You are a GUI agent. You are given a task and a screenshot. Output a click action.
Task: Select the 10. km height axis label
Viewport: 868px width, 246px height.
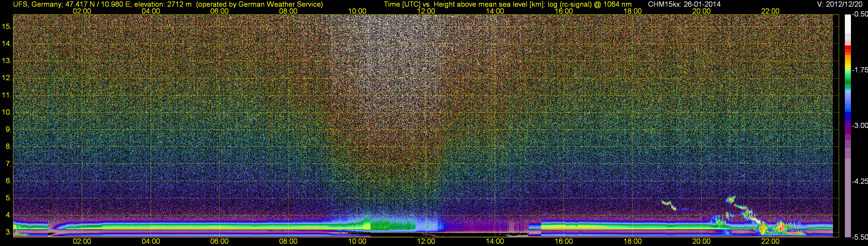[x=7, y=112]
